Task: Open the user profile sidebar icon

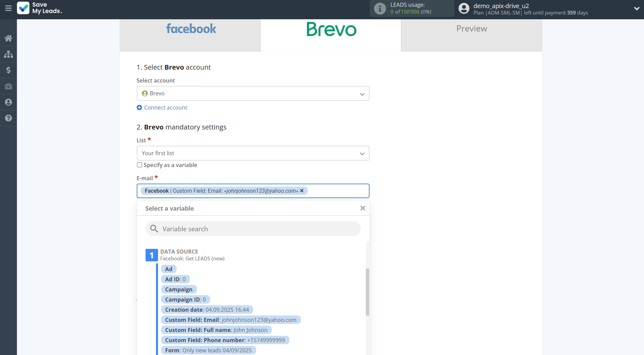Action: (8, 102)
